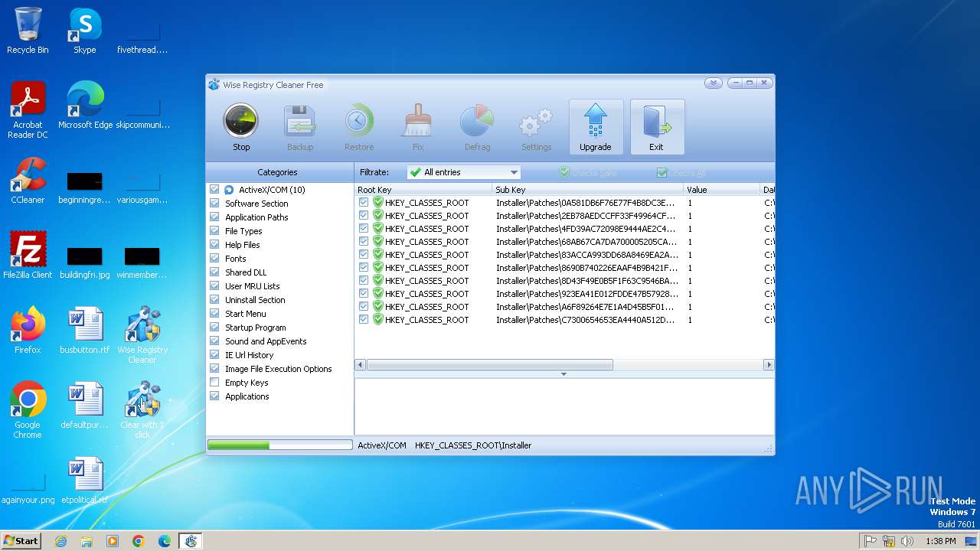Select Sound and AppEvents category
Viewport: 980px width, 551px height.
[266, 341]
